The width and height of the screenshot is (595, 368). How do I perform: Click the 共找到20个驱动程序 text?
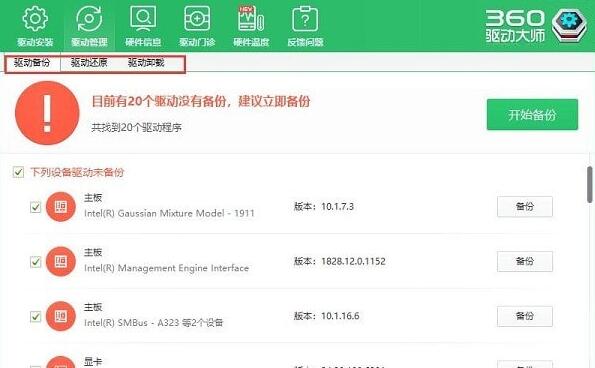[x=137, y=127]
